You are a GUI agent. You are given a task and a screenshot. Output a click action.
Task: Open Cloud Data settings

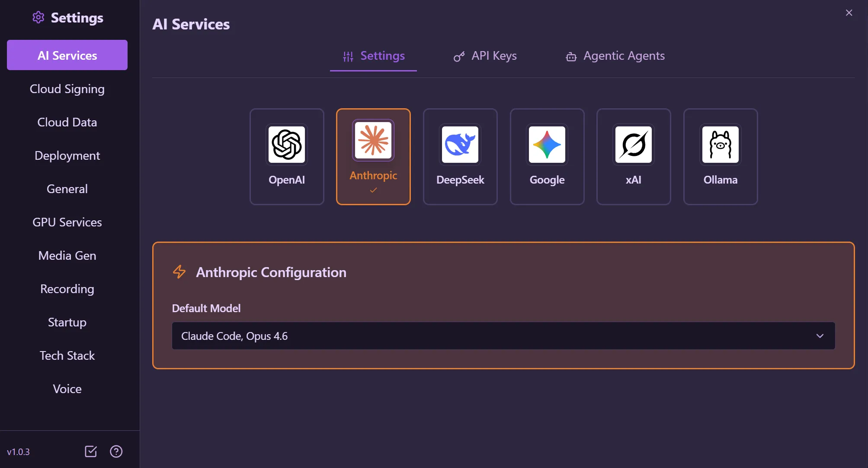click(67, 122)
